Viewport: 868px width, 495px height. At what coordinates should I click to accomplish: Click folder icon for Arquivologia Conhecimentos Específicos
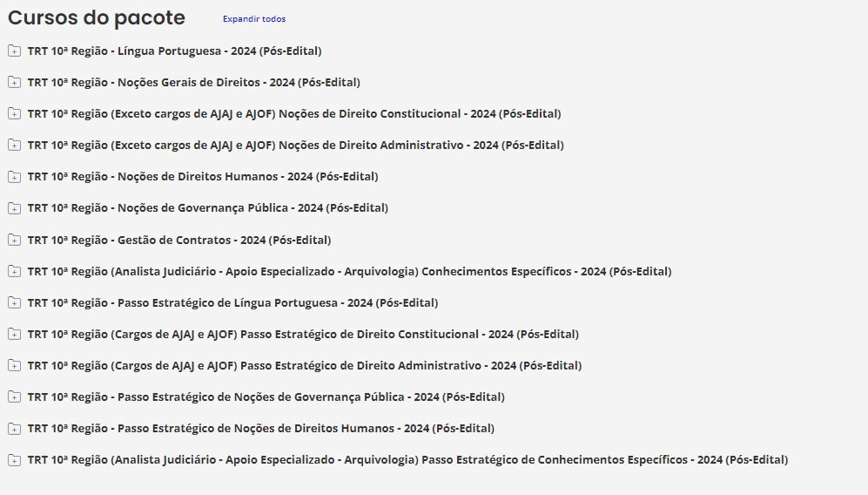coord(14,271)
